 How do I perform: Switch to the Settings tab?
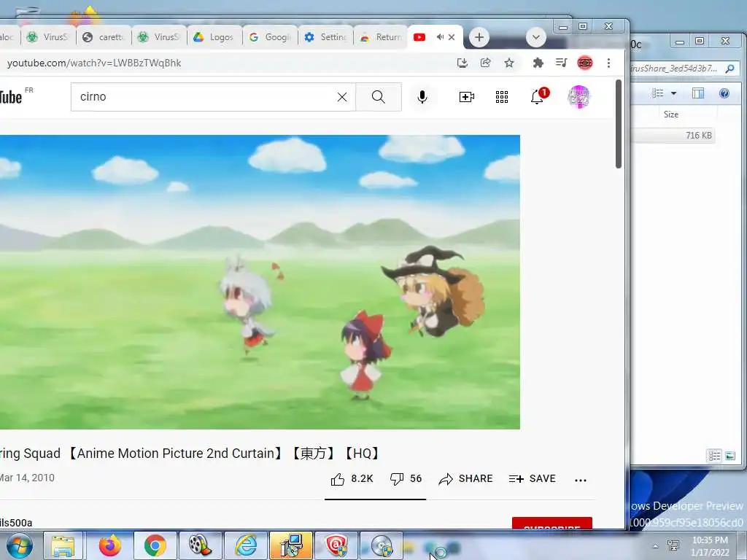(326, 36)
